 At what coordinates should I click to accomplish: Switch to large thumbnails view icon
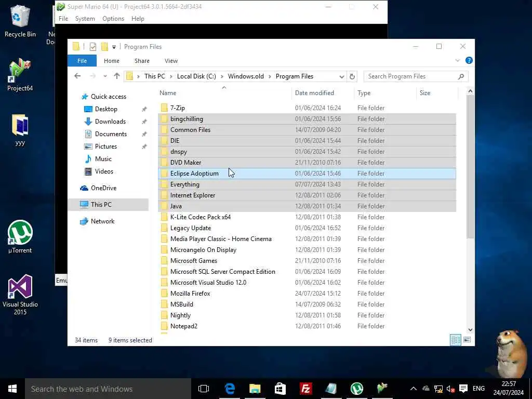point(467,340)
